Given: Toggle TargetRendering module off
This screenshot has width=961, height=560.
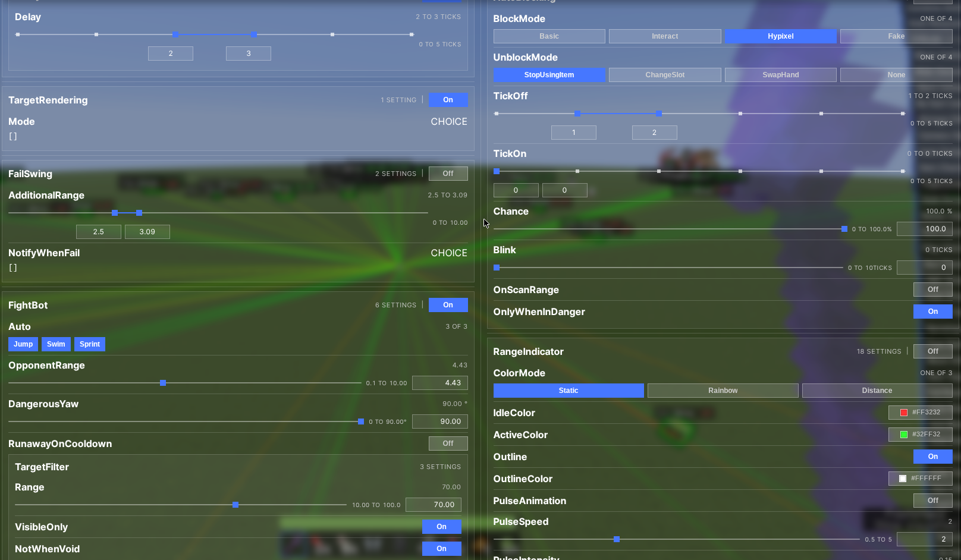Looking at the screenshot, I should tap(448, 100).
